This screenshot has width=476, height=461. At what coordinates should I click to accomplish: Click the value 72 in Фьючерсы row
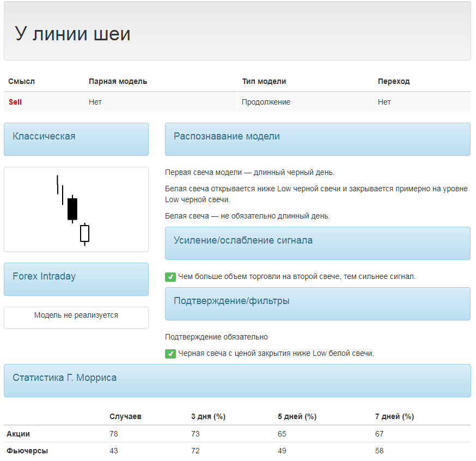195,451
